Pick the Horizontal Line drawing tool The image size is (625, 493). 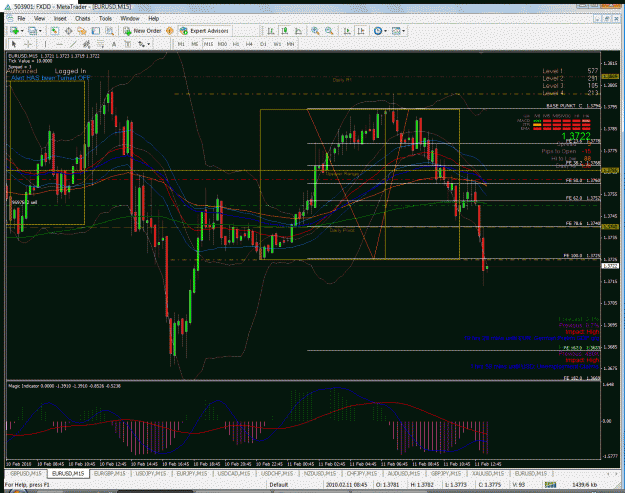[59, 44]
